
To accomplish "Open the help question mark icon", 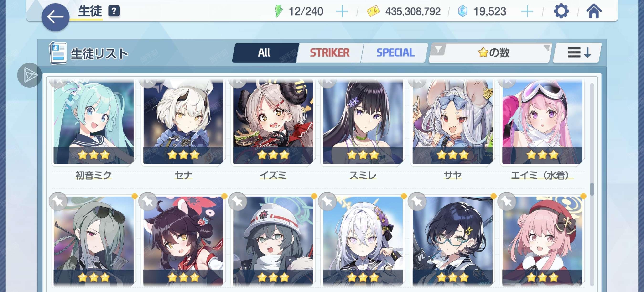I will pyautogui.click(x=114, y=11).
